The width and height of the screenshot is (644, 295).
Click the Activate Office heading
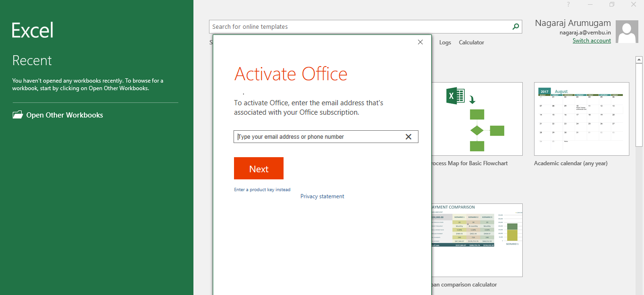click(x=291, y=74)
